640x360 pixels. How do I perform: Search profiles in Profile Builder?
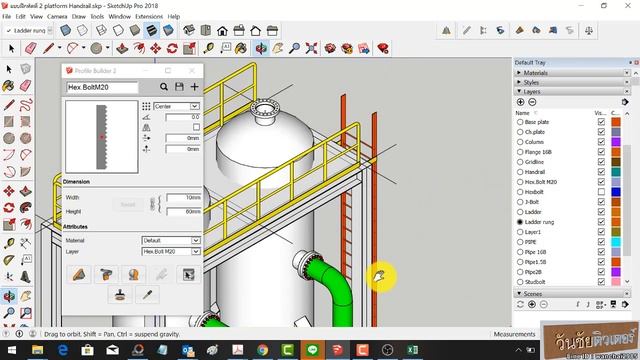point(164,87)
